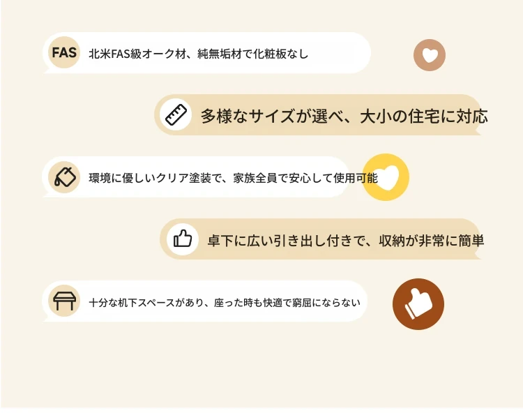Click the desk table icon
523x420 pixels.
tap(64, 301)
